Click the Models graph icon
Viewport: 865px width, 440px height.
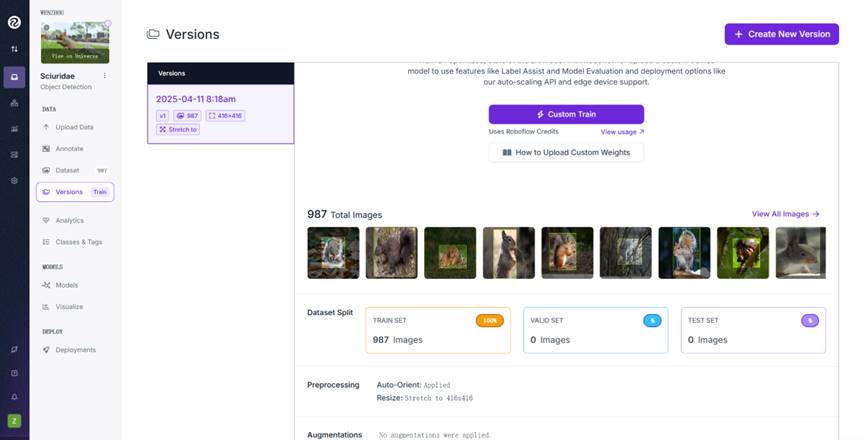point(46,285)
